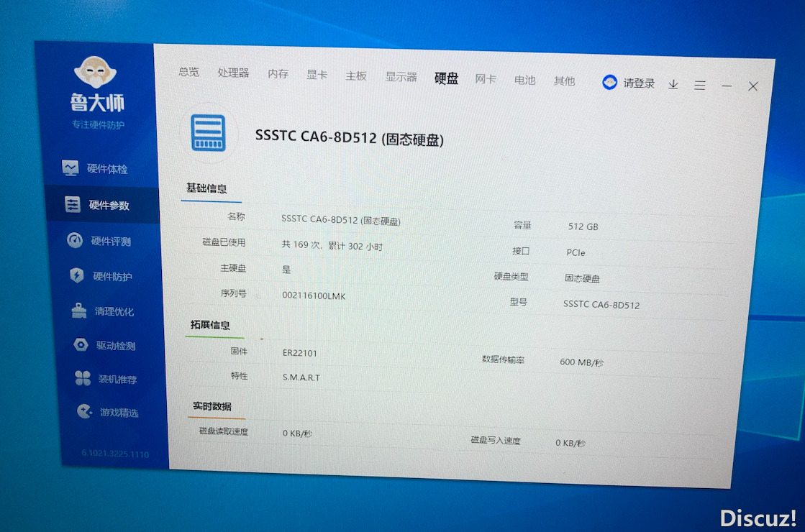
Task: Open the 硬件评测 gauge icon
Action: pyautogui.click(x=75, y=240)
